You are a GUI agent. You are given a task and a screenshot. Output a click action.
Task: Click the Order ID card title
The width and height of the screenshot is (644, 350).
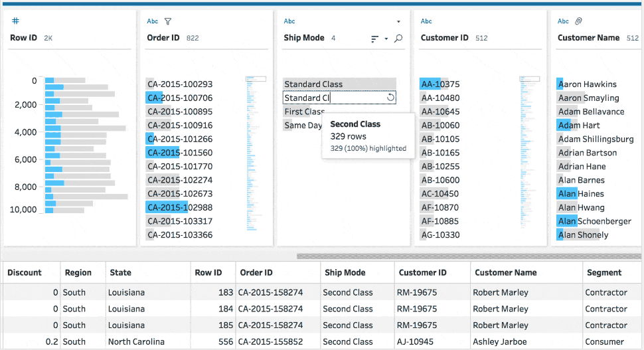tap(163, 38)
